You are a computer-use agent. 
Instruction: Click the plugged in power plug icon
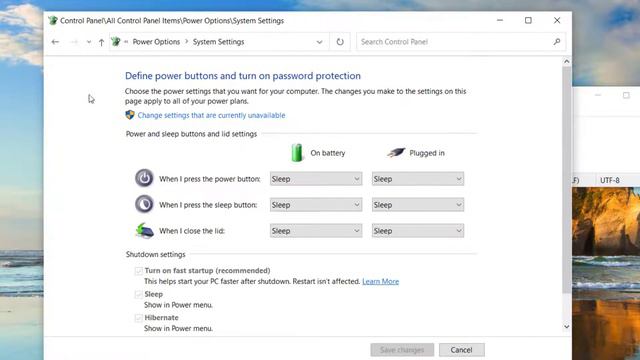pyautogui.click(x=396, y=152)
